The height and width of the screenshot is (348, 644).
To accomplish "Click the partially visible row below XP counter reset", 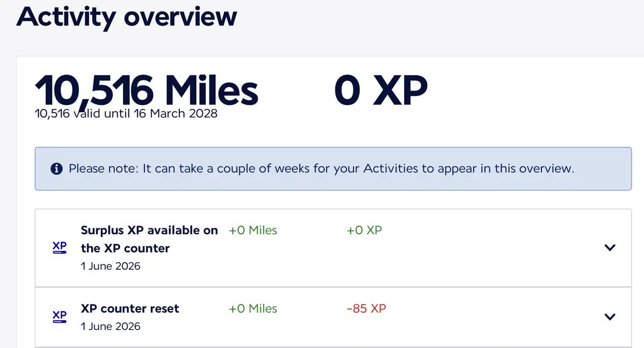I will coord(333,347).
